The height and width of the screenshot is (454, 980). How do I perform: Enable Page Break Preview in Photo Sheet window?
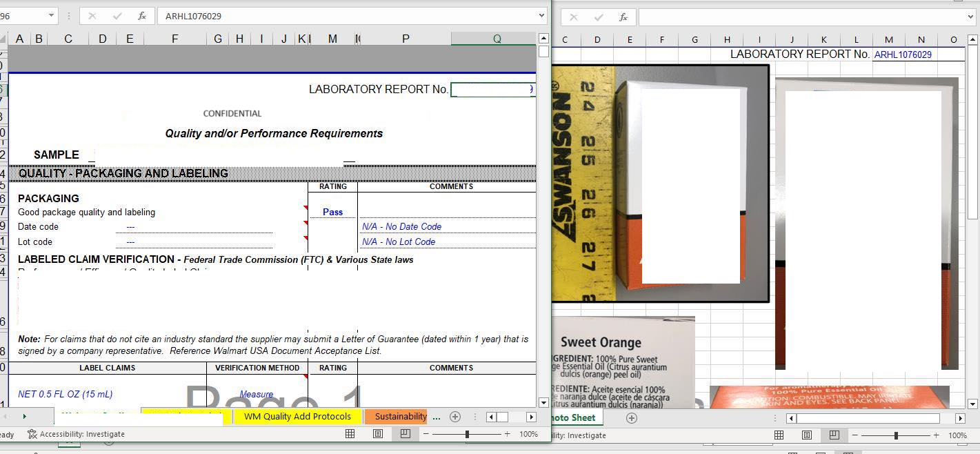(834, 435)
